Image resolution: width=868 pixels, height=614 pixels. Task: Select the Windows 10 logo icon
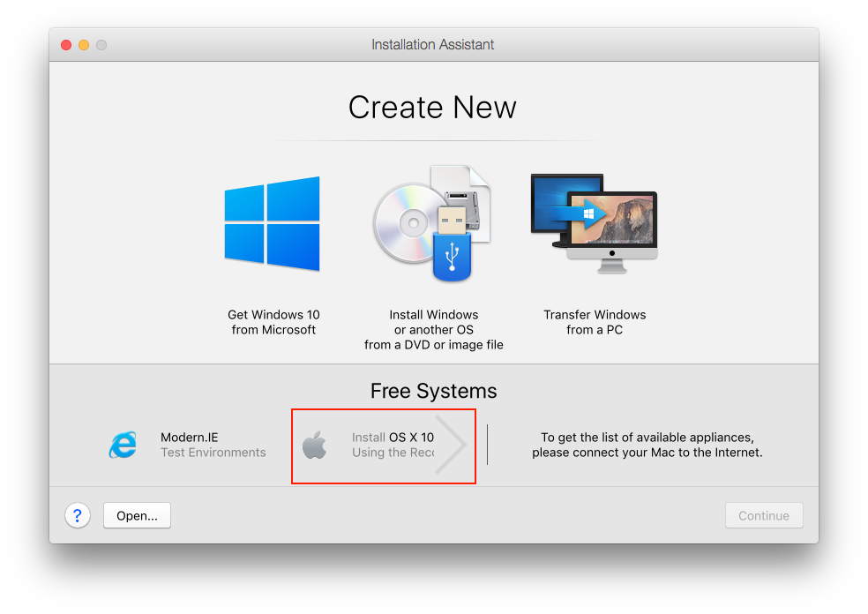(x=273, y=224)
